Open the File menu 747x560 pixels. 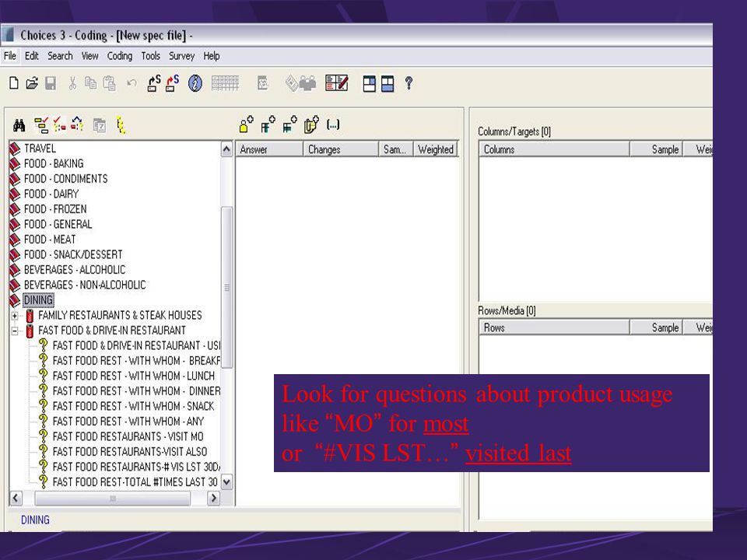(10, 56)
